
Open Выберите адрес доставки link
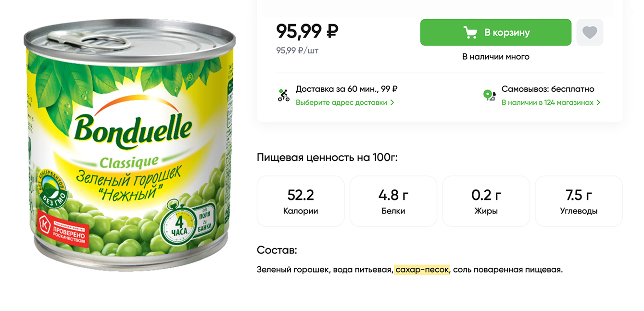pos(344,102)
